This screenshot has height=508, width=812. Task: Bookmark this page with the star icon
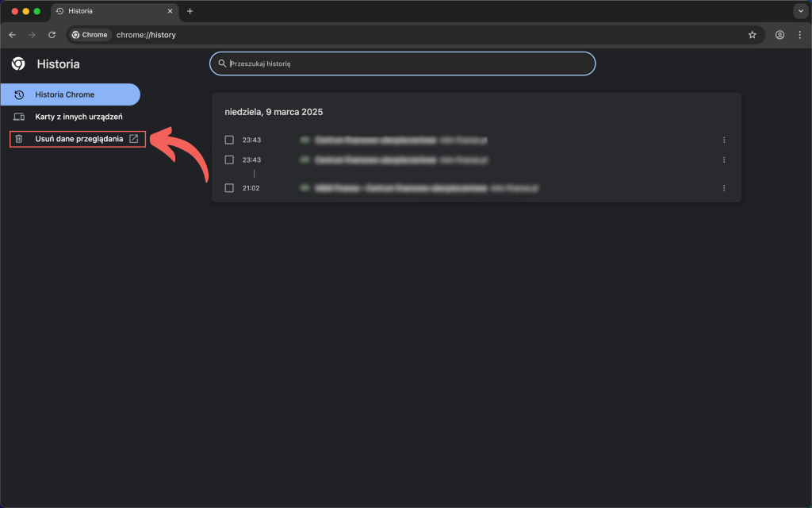[752, 35]
